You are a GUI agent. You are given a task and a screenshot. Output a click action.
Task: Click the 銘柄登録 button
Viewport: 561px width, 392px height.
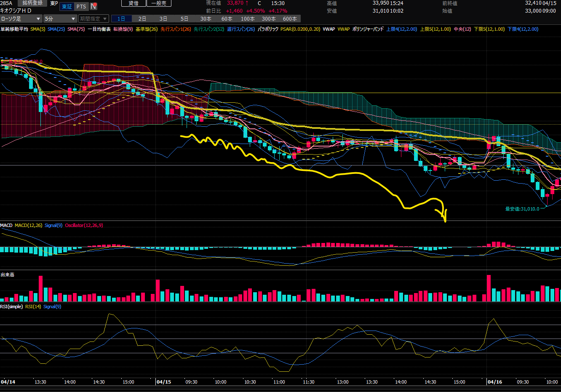click(x=33, y=3)
